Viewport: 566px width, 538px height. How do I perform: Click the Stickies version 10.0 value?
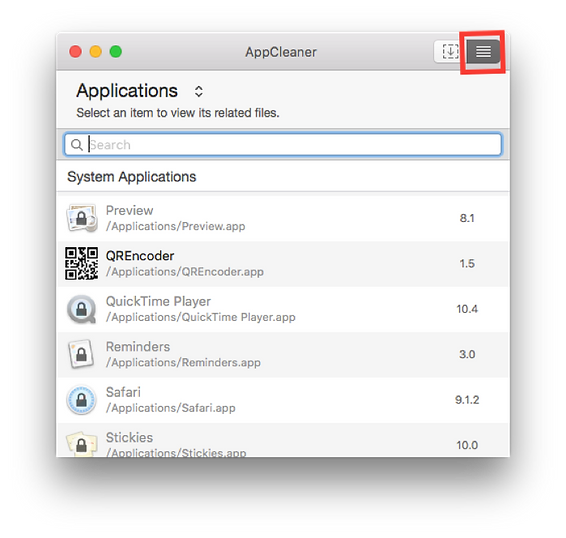coord(467,445)
